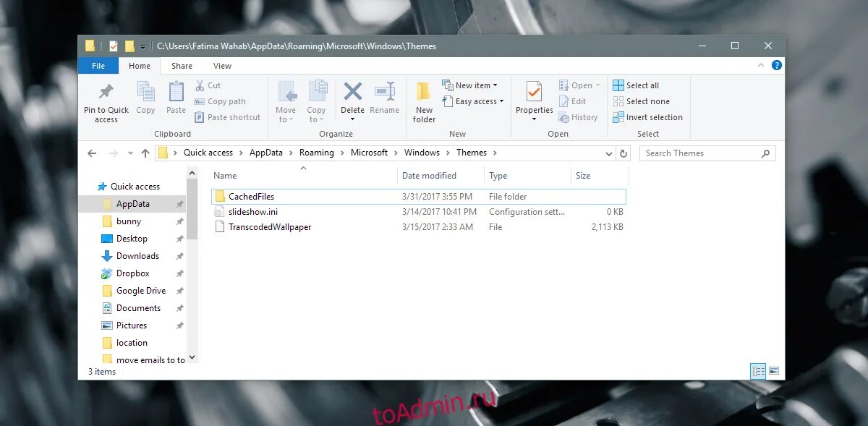Open the File menu tab

coord(98,66)
